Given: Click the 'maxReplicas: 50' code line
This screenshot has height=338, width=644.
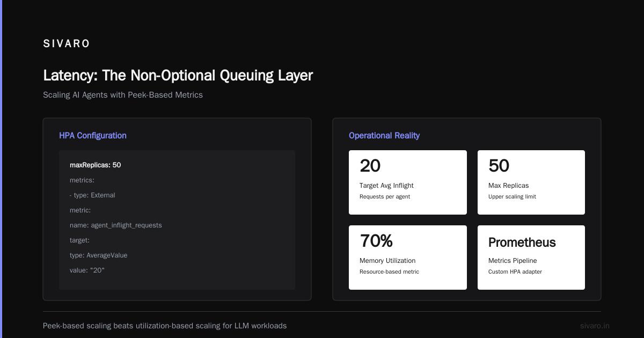Looking at the screenshot, I should pos(96,165).
